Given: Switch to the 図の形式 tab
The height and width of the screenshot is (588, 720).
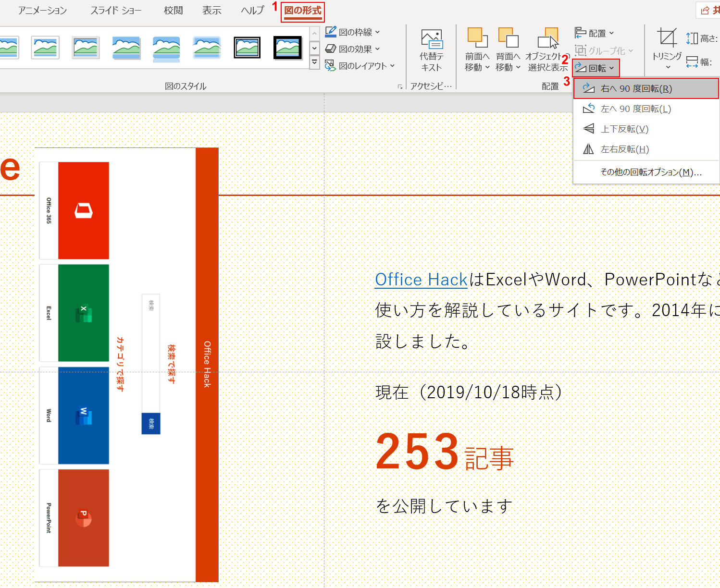Looking at the screenshot, I should (303, 11).
